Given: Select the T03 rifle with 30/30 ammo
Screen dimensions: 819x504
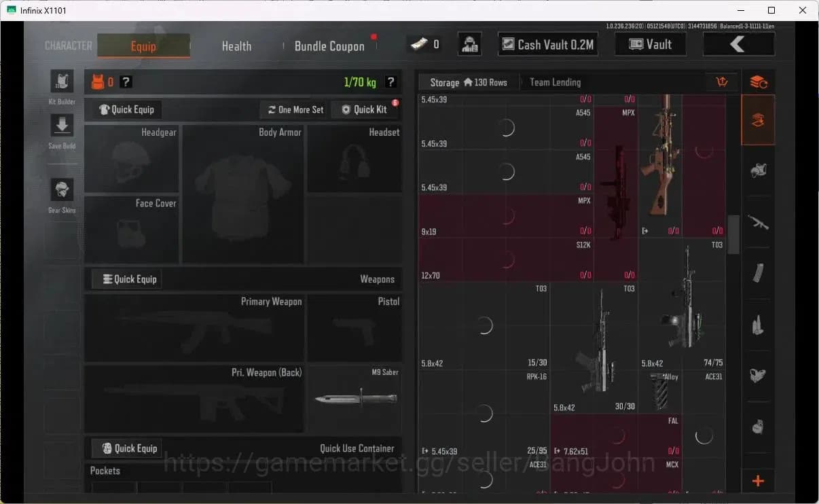Looking at the screenshot, I should pyautogui.click(x=594, y=348).
